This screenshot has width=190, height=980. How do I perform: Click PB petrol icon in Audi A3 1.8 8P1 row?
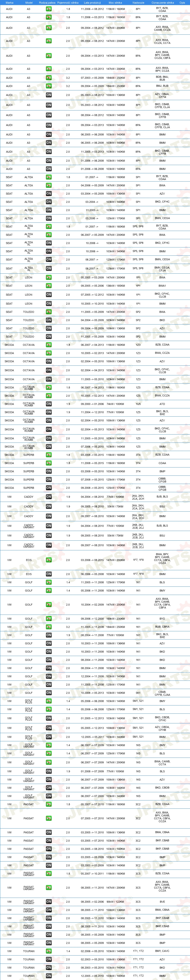[49, 9]
